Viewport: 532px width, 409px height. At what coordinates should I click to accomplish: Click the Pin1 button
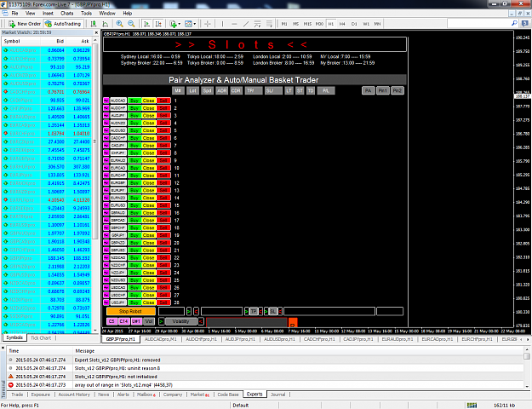click(x=383, y=90)
